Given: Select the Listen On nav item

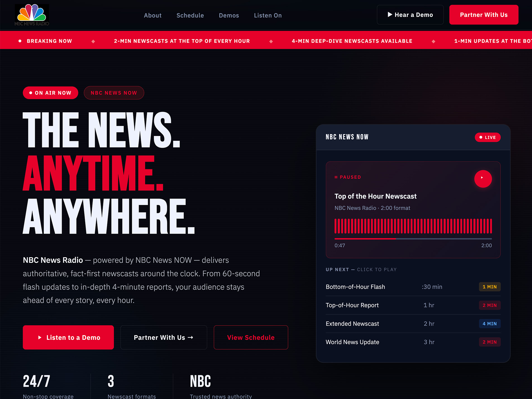Looking at the screenshot, I should (268, 15).
